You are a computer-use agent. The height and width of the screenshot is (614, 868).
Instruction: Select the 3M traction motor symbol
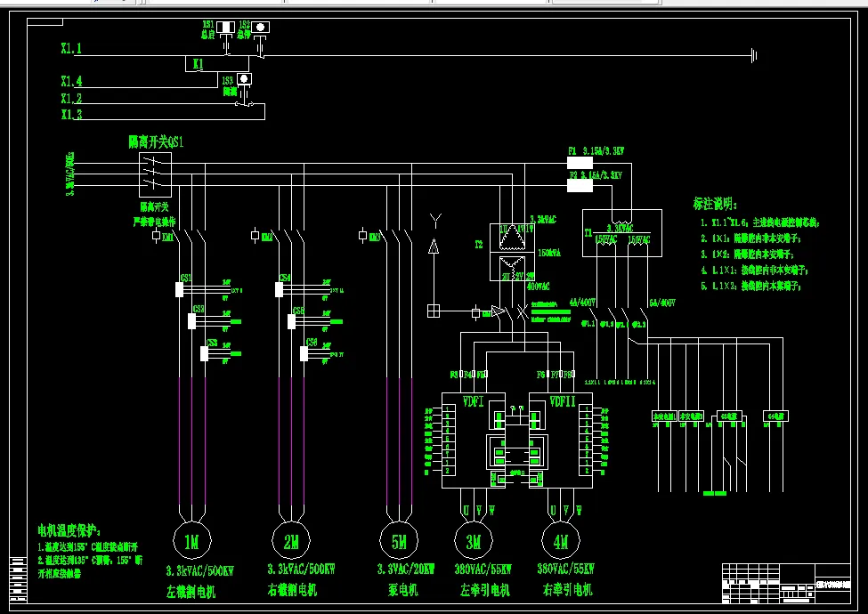click(474, 541)
